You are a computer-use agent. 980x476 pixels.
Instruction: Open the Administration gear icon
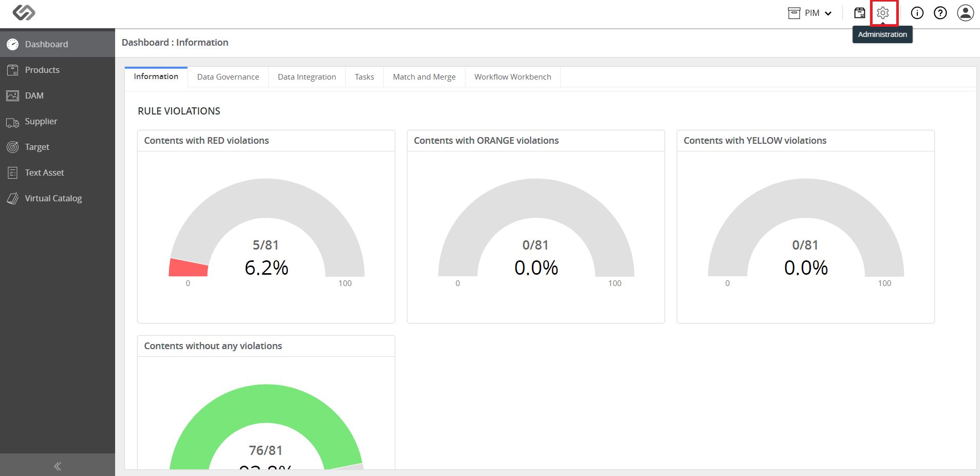[x=883, y=13]
